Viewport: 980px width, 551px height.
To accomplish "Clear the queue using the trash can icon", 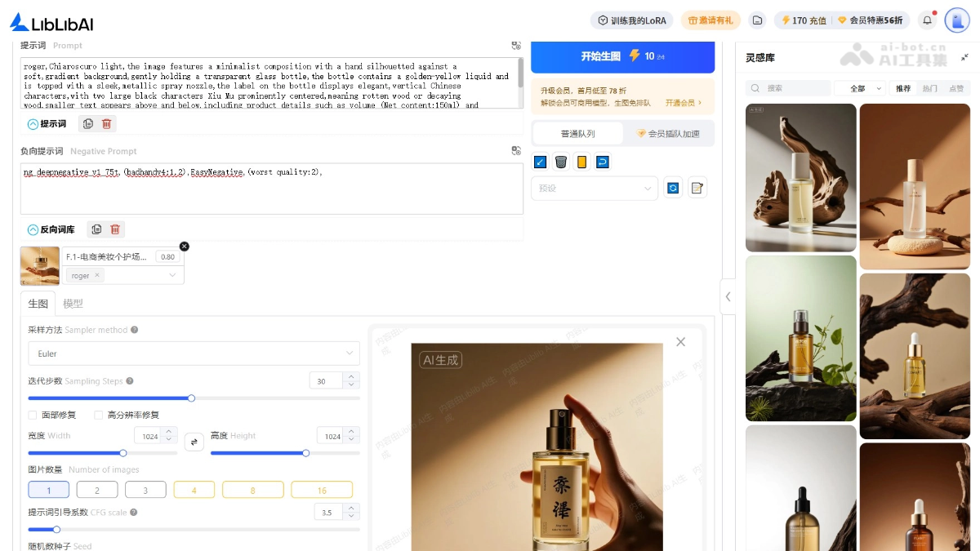I will [560, 162].
